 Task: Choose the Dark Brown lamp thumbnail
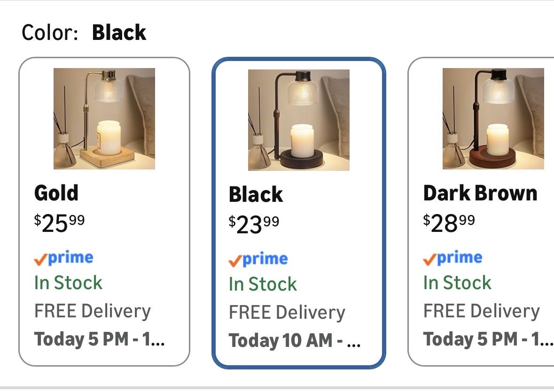pos(493,118)
